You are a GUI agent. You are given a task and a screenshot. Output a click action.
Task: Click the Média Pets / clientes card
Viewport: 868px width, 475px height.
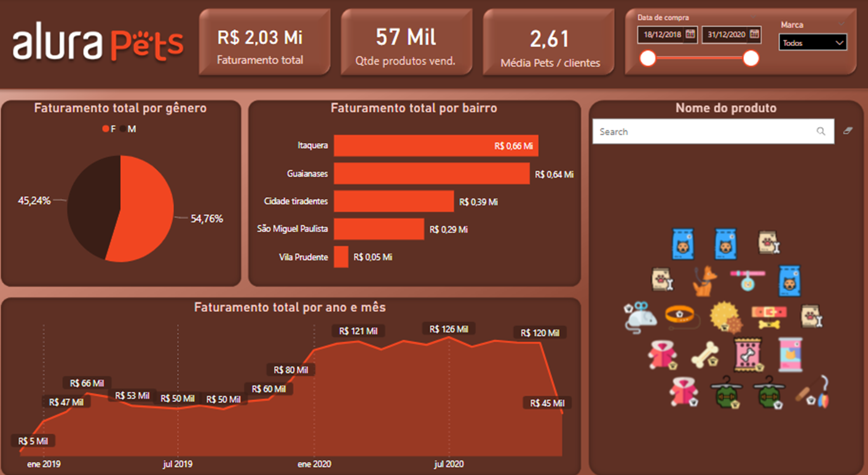point(548,42)
